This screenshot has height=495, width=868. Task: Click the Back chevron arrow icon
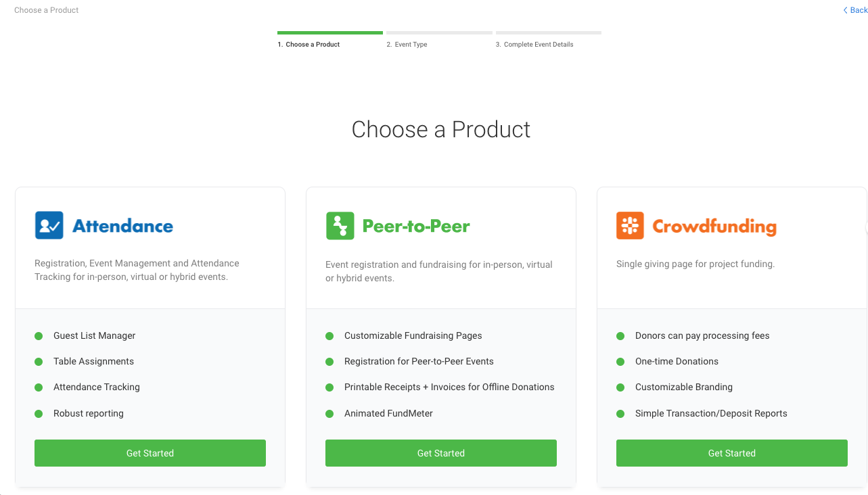(x=845, y=10)
